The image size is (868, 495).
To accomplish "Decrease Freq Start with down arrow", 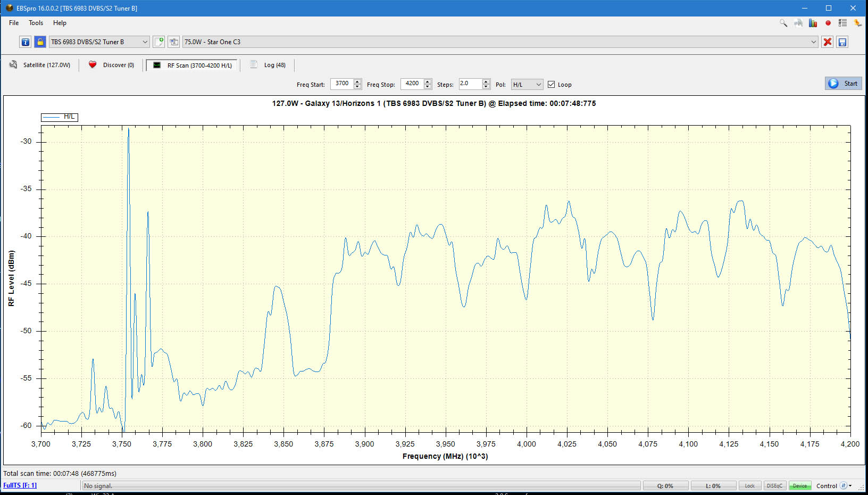I will (357, 86).
